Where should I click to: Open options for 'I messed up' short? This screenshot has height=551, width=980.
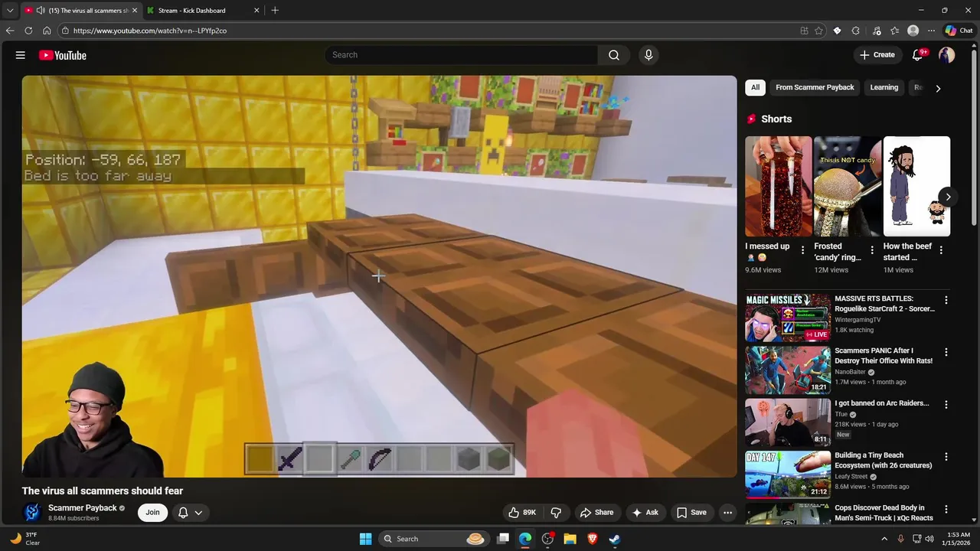click(x=802, y=250)
